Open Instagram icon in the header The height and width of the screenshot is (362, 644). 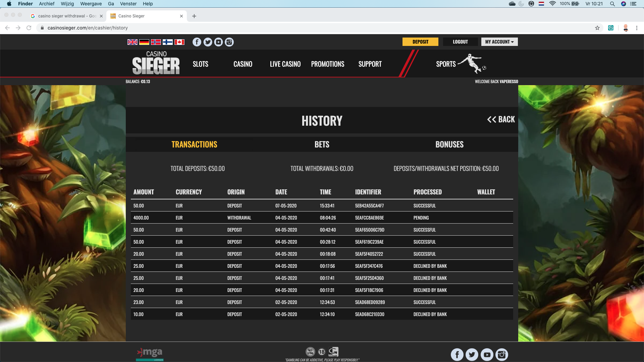229,42
